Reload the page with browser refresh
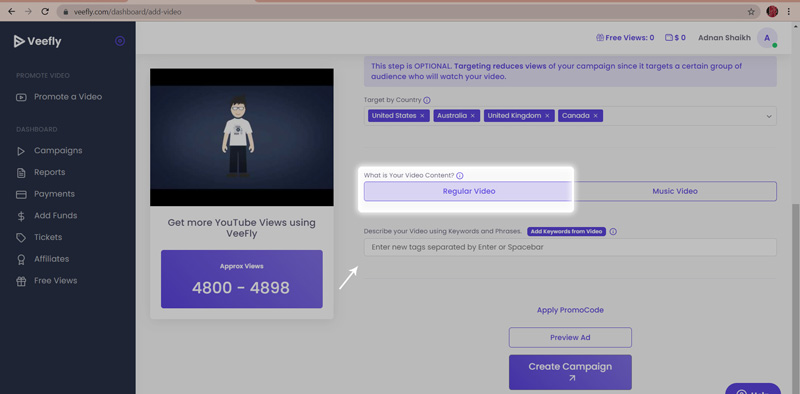This screenshot has height=394, width=800. tap(45, 11)
